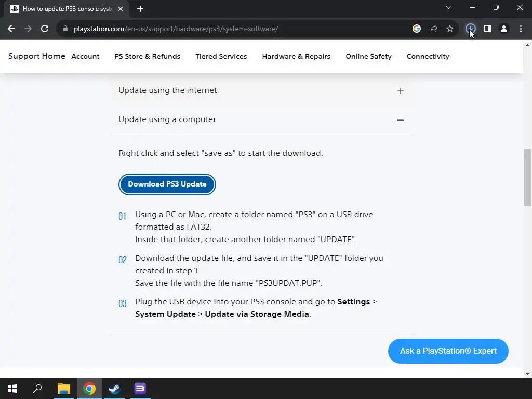The image size is (532, 399).
Task: Toggle Chrome side panel icon
Action: (x=487, y=29)
